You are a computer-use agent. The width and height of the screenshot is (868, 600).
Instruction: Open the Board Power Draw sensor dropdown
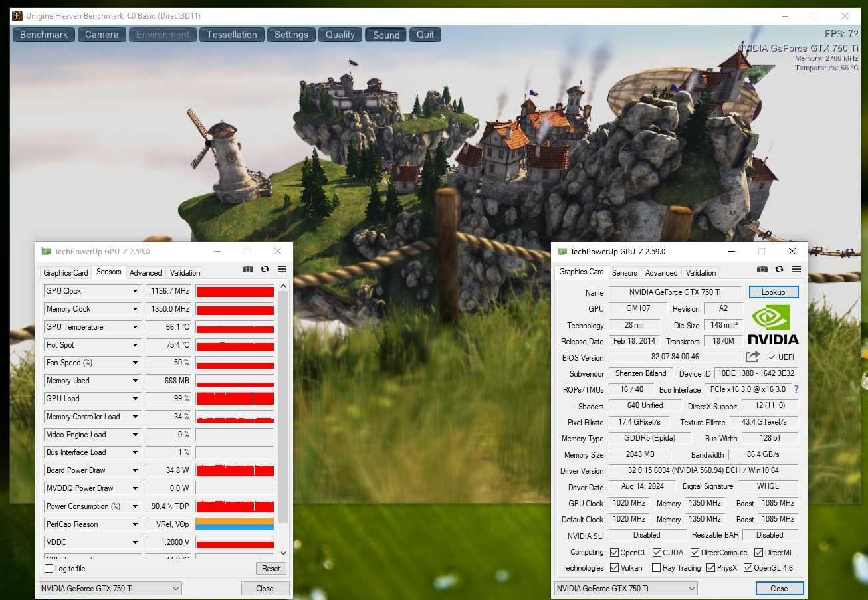(x=135, y=470)
